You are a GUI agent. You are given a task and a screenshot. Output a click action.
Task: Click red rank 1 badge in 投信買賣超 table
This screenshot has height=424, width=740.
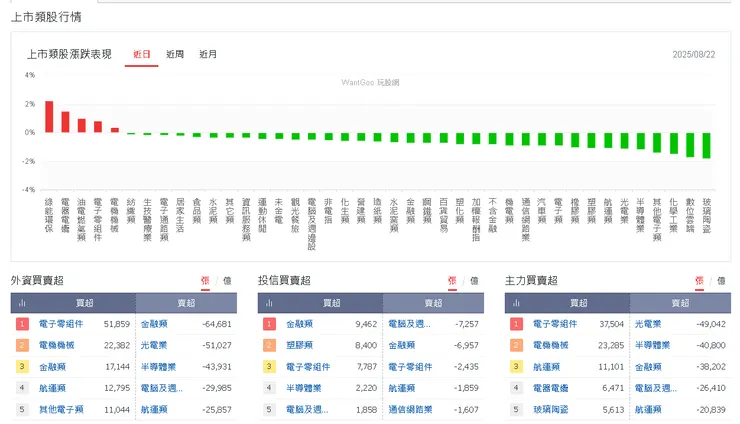(269, 324)
